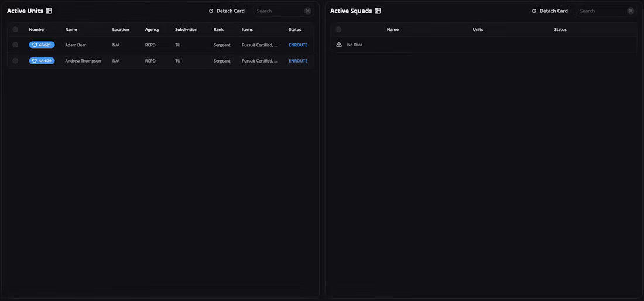Click N/A location in Andrew Thompson row
This screenshot has width=644, height=301.
coord(116,61)
